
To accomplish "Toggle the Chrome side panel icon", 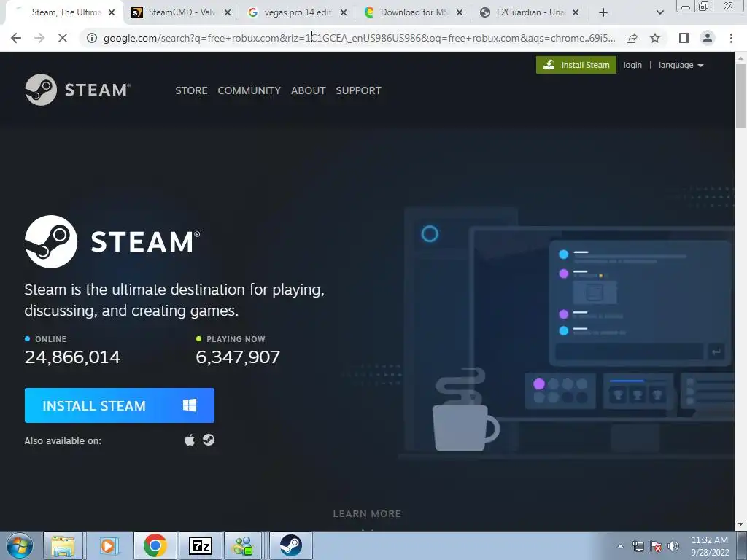I will [x=684, y=38].
